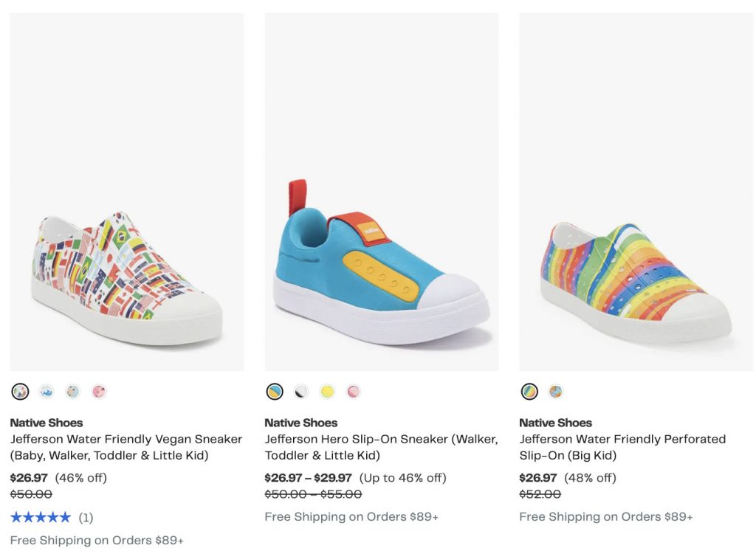This screenshot has height=551, width=756.
Task: Click Native Shoes brand above Hero Slip-On
Action: coord(301,423)
